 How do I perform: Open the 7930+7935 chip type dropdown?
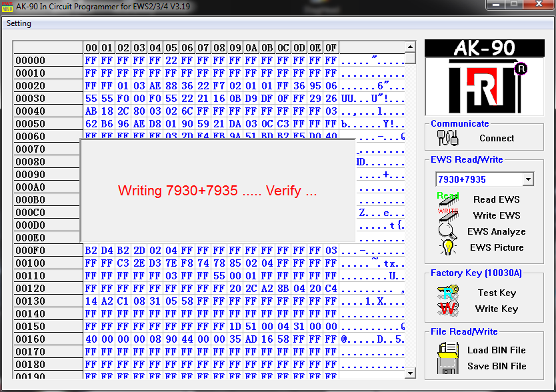click(x=528, y=179)
